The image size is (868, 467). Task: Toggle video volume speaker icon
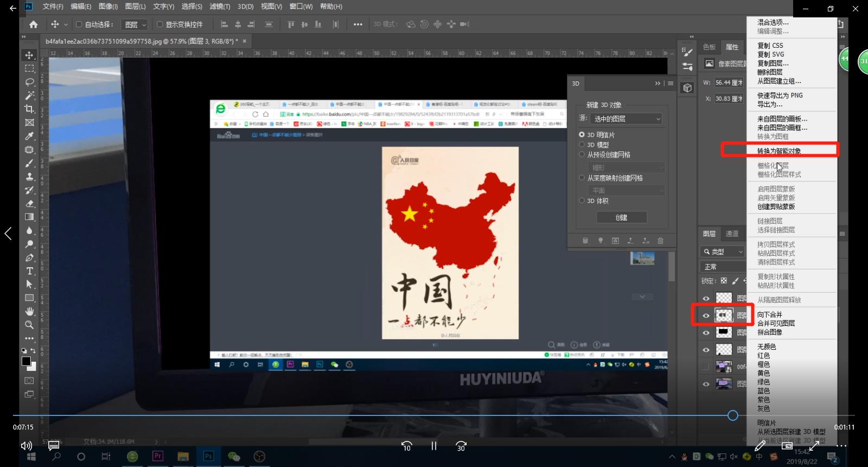click(x=26, y=446)
